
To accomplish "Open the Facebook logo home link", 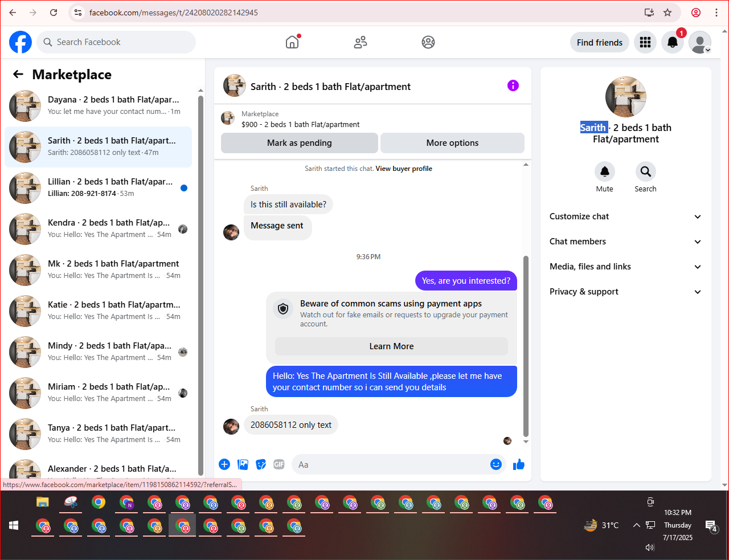I will pos(21,42).
